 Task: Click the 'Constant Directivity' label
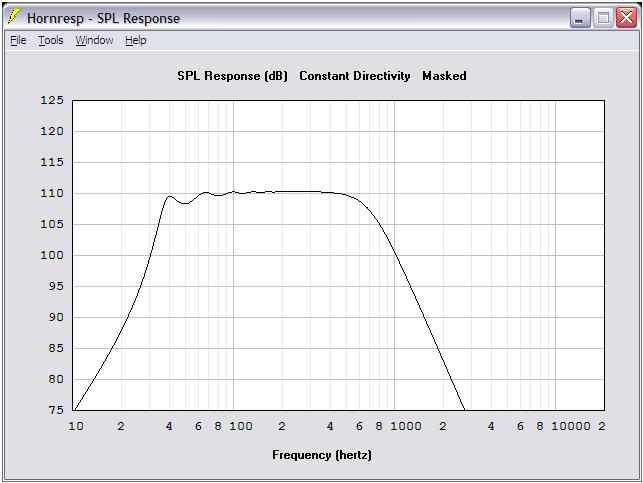[x=355, y=76]
